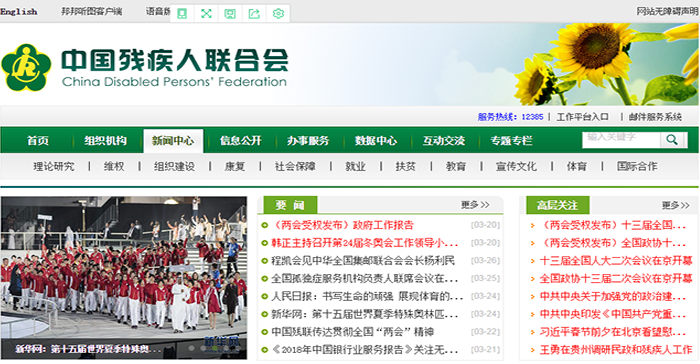
Task: Open item 中共中央印发《中国共产党重
Action: 613,314
